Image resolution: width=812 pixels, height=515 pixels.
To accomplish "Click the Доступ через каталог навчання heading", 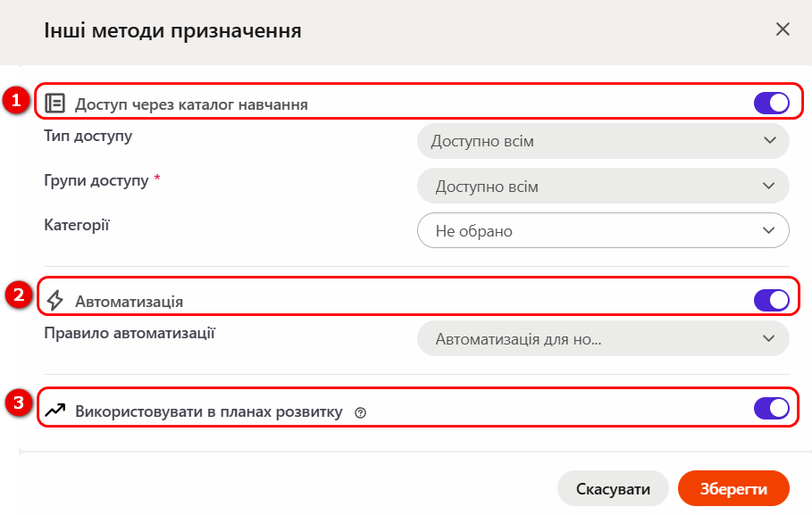I will tap(191, 104).
